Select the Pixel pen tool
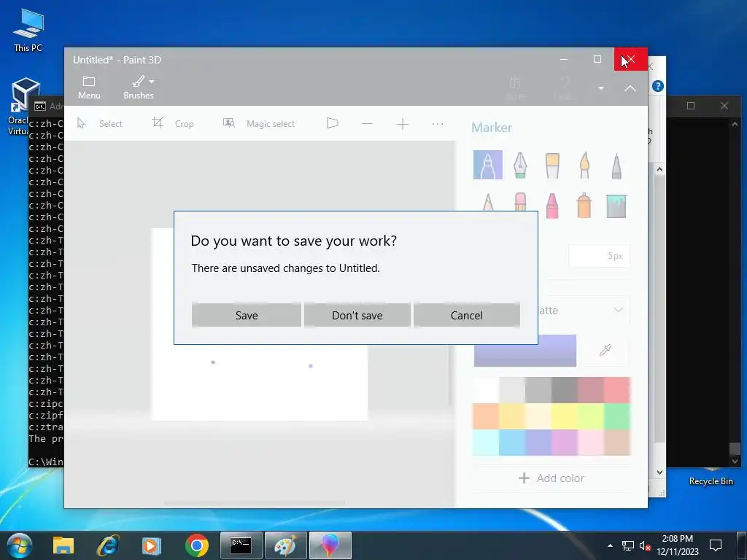 (616, 165)
